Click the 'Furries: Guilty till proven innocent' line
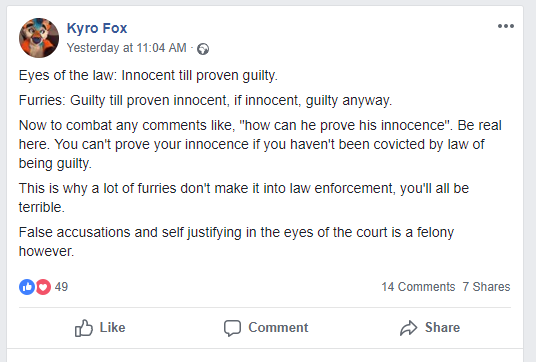The width and height of the screenshot is (536, 362). click(205, 100)
